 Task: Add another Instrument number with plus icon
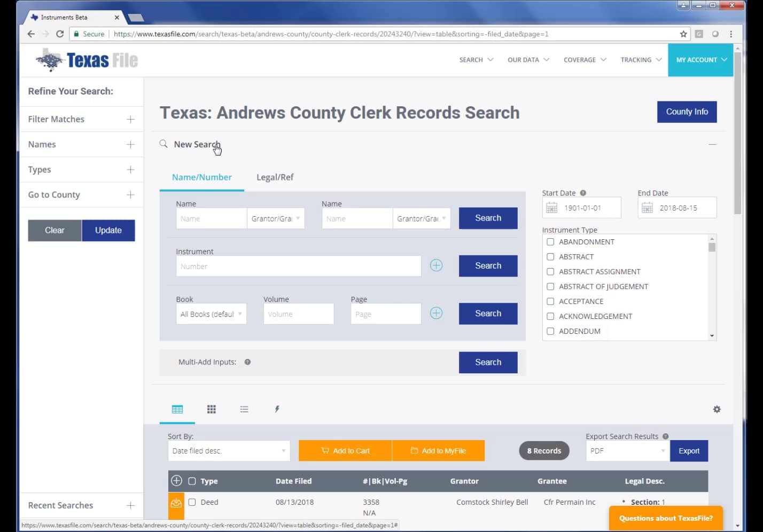coord(436,265)
